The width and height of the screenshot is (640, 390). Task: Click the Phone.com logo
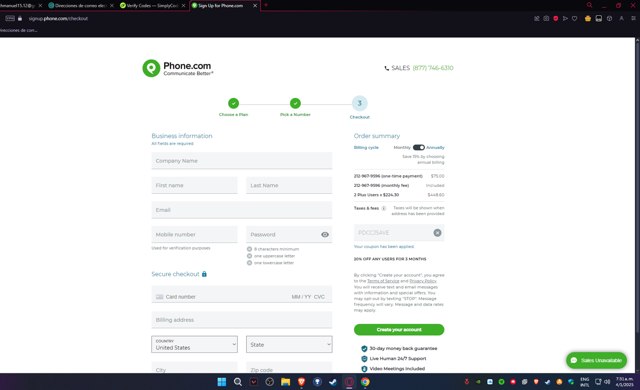coord(178,68)
